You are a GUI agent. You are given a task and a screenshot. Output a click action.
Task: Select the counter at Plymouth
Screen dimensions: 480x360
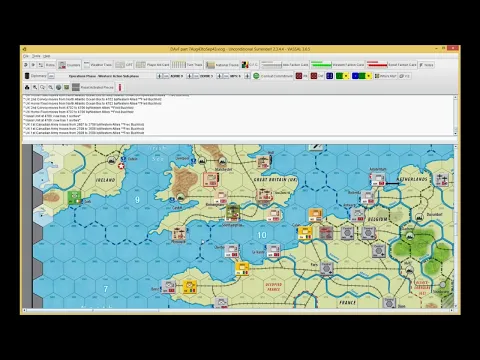pyautogui.click(x=179, y=234)
